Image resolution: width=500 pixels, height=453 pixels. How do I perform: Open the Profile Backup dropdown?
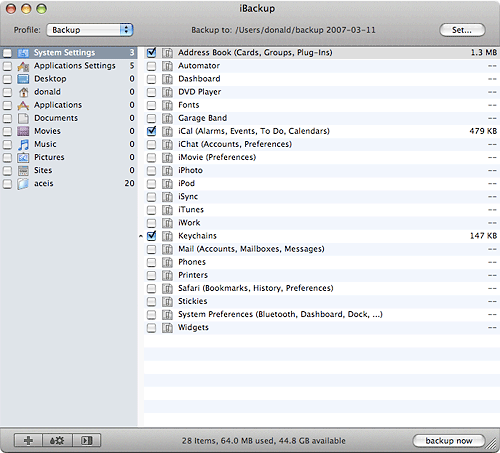click(90, 30)
